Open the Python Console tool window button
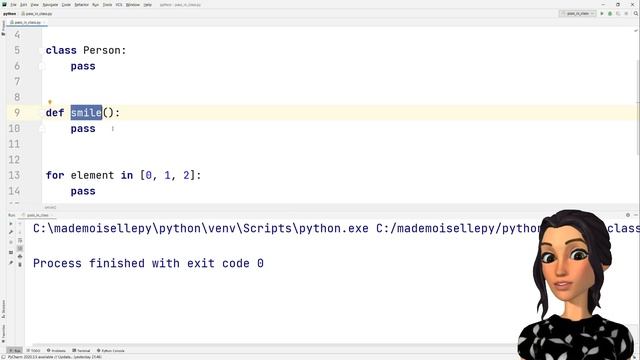This screenshot has width=640, height=360. tap(111, 351)
